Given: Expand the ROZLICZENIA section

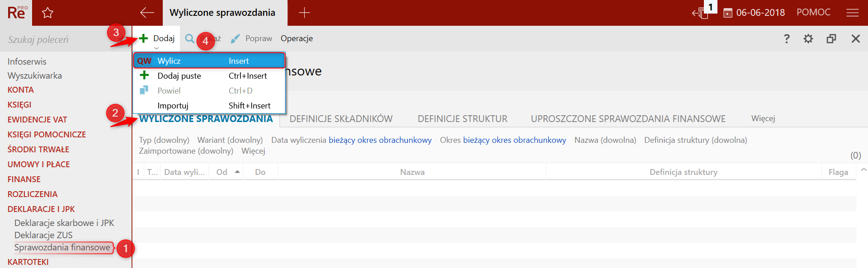Looking at the screenshot, I should (33, 194).
